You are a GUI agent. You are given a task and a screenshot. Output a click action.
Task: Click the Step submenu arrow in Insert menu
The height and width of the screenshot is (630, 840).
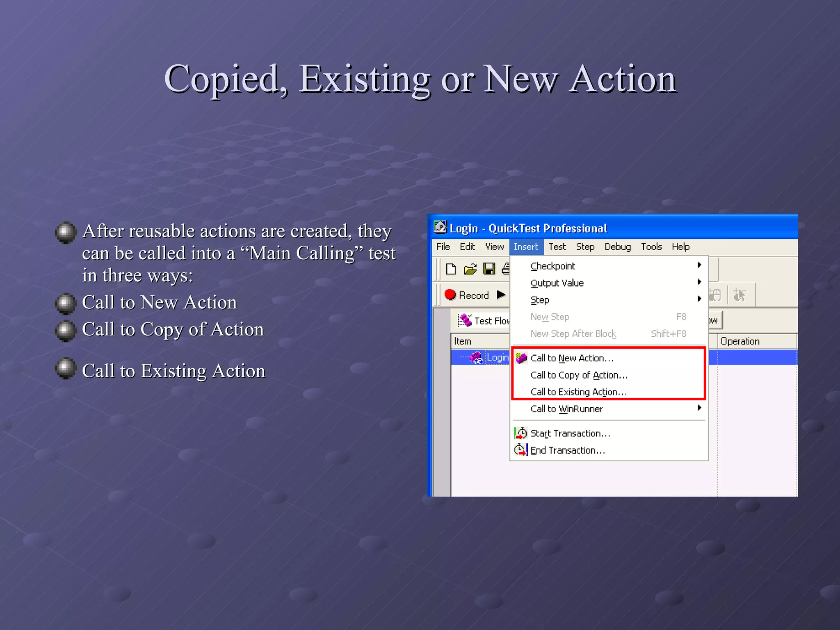699,299
